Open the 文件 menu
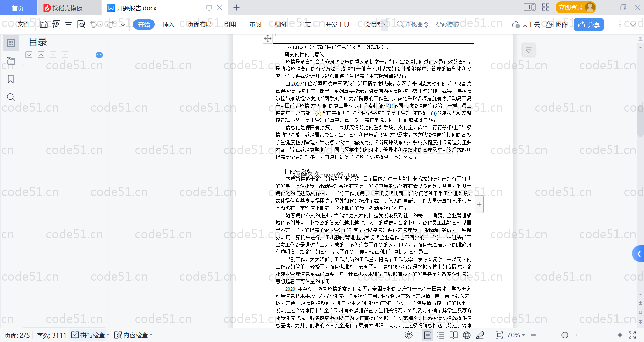Viewport: 644px width, 342px height. tap(19, 24)
